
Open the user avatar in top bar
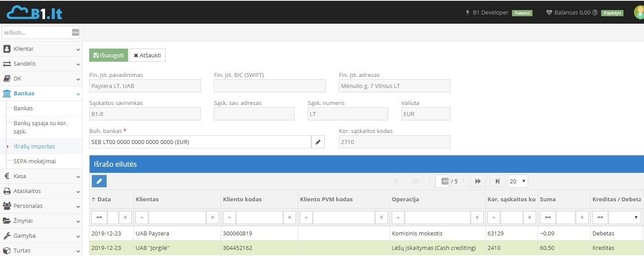point(639,12)
